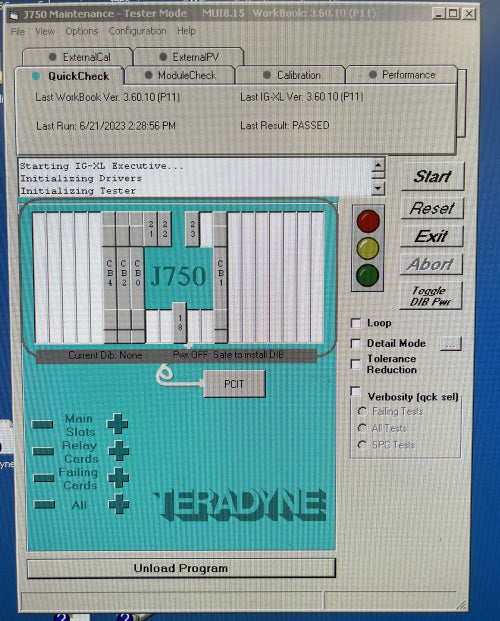Click the J750 Maintenance title bar icon
500x621 pixels.
tap(14, 15)
